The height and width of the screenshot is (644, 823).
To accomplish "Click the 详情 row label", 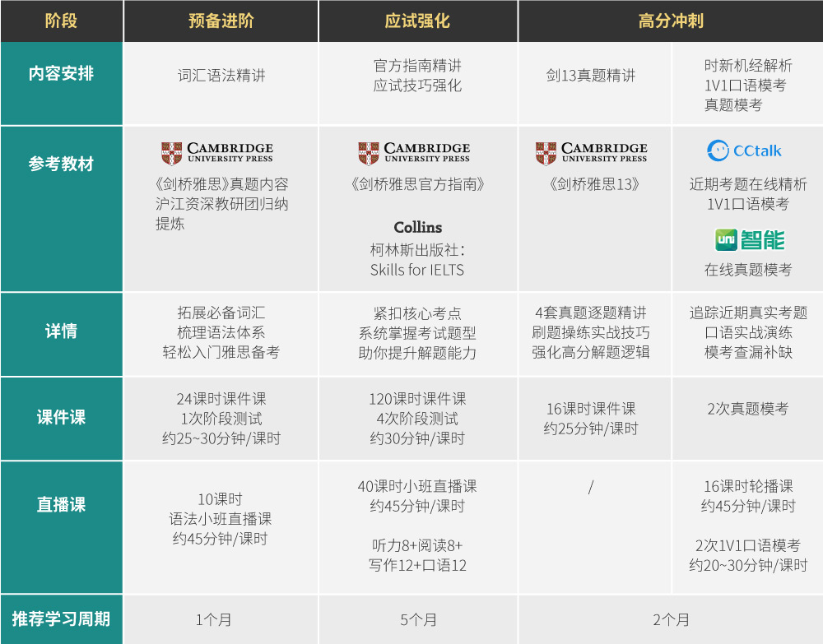I will tap(62, 331).
